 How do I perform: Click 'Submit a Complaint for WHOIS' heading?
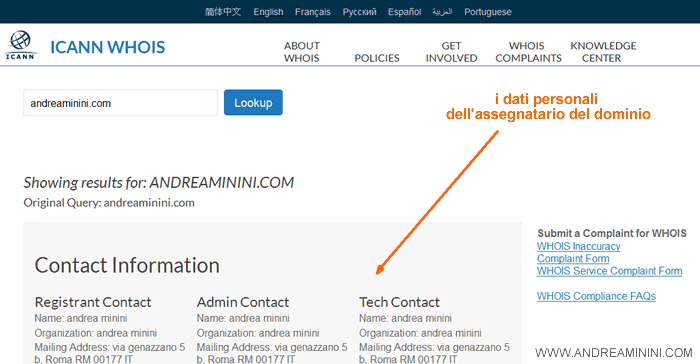[612, 233]
